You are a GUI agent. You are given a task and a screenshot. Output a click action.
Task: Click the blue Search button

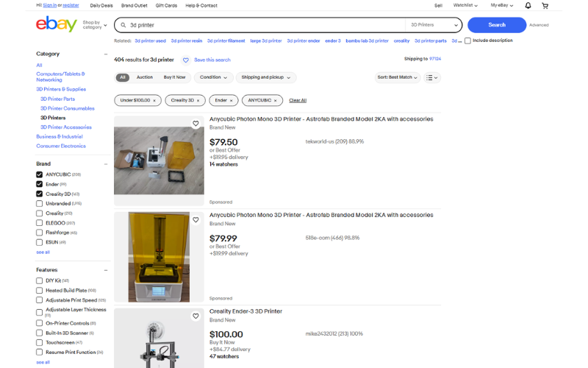click(497, 25)
